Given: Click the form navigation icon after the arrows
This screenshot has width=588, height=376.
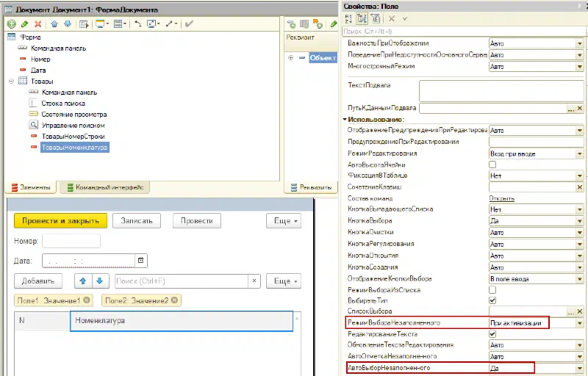Looking at the screenshot, I should point(84,24).
